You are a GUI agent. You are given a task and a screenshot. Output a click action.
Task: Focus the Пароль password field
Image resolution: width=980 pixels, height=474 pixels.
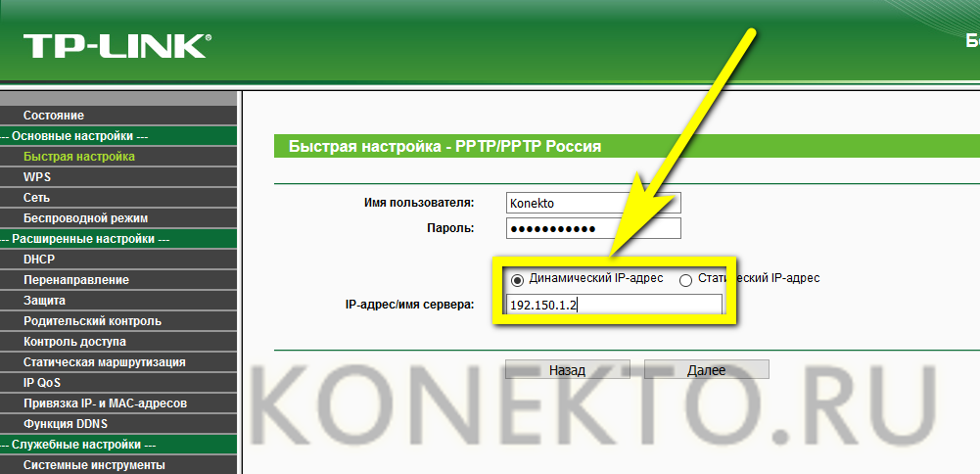coord(593,229)
